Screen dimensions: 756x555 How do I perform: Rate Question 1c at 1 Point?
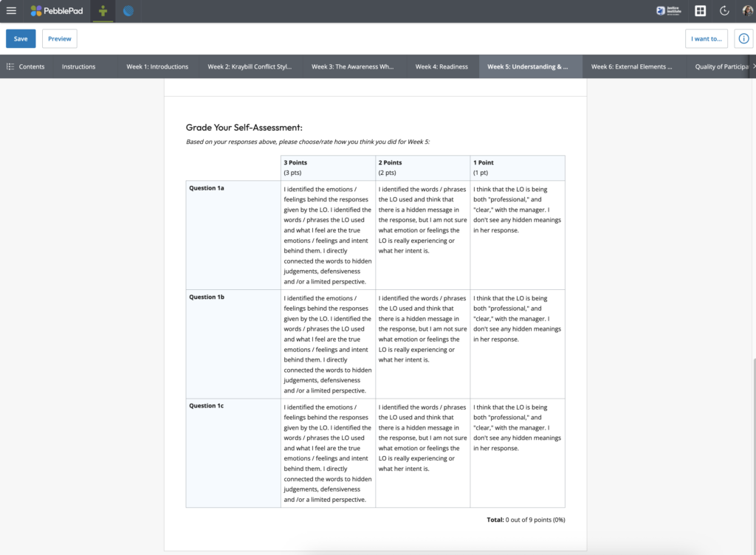[518, 453]
